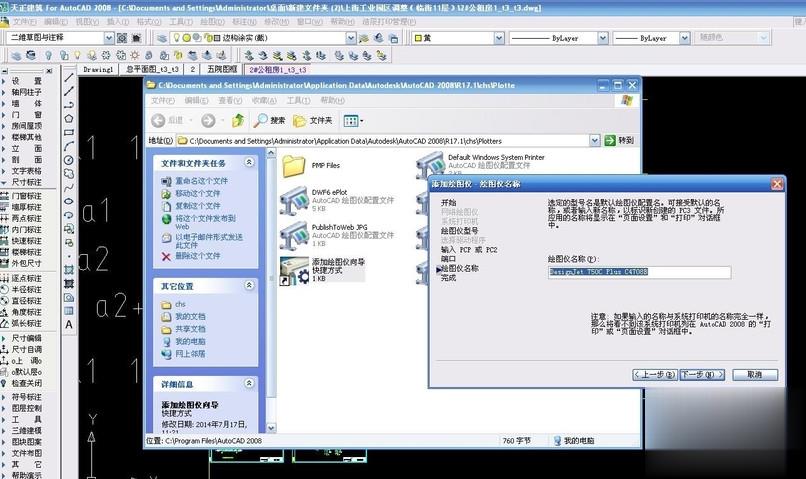Select the 添加绘图仪向导 shortcut
The width and height of the screenshot is (806, 479).
point(322,270)
